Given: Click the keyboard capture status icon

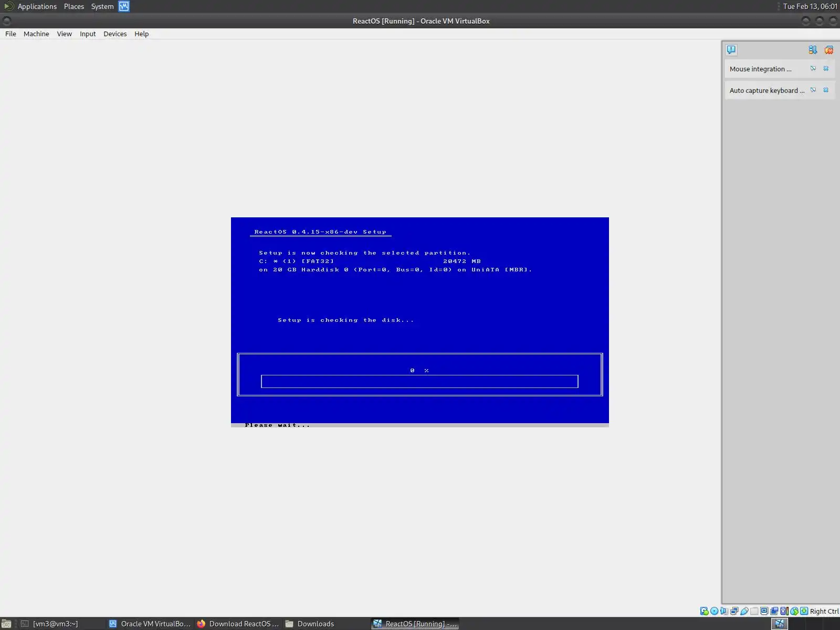Looking at the screenshot, I should point(804,611).
